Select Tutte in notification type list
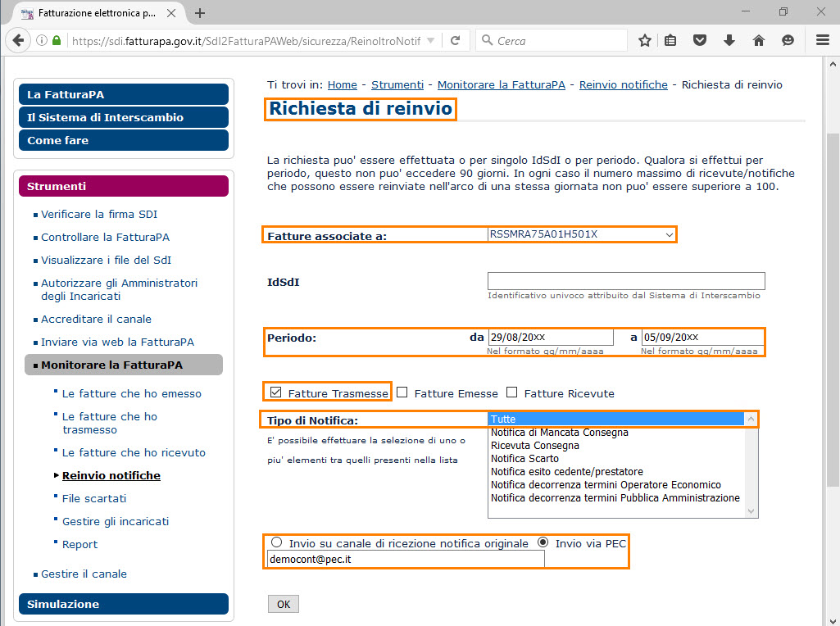The image size is (840, 626). click(x=616, y=420)
